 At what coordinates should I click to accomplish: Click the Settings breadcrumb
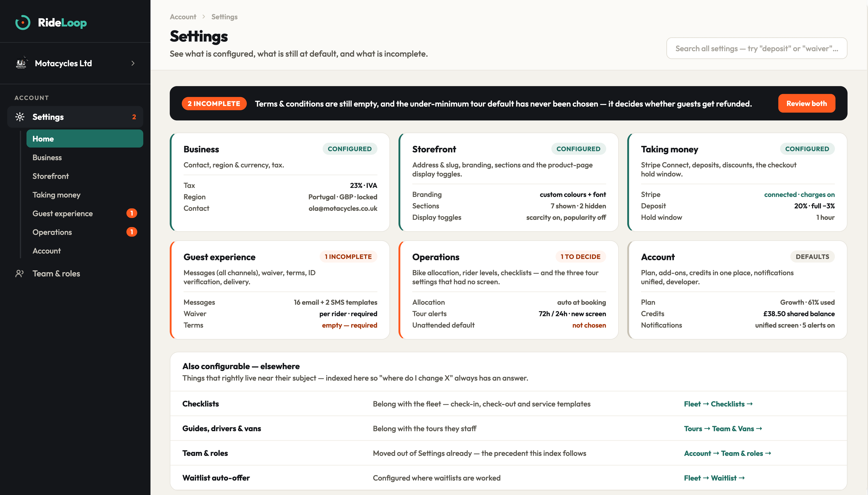tap(224, 17)
